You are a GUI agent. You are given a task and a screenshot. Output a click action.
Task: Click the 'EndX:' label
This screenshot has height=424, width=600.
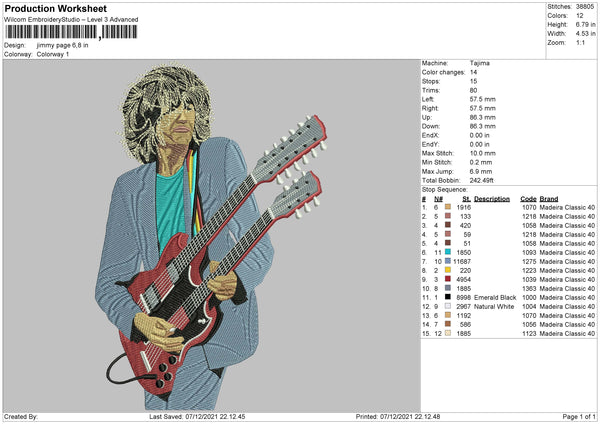(430, 135)
